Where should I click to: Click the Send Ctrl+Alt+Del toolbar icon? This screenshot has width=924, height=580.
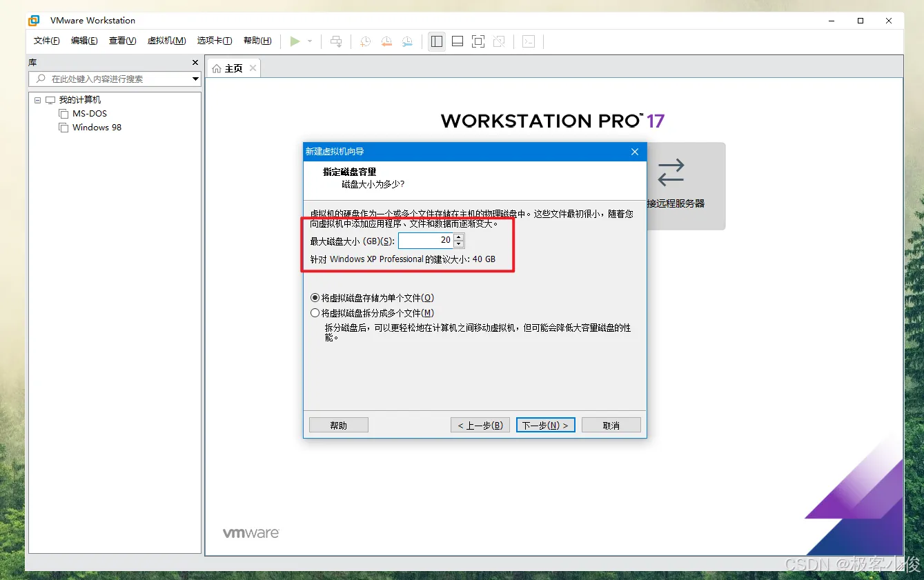click(336, 41)
